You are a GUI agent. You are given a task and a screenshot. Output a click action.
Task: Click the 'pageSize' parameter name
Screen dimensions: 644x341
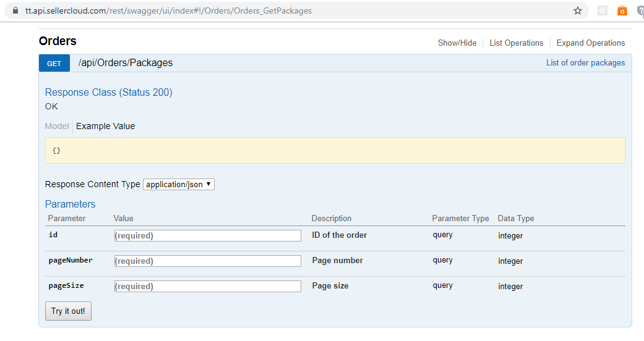[x=66, y=285]
